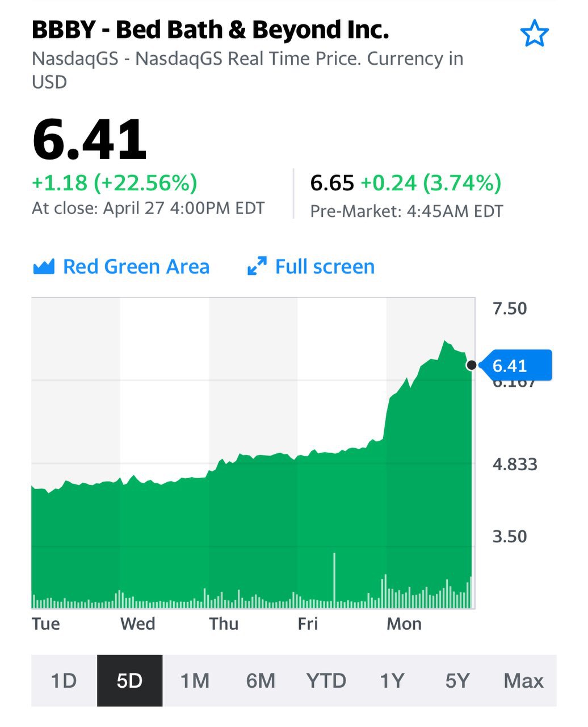The width and height of the screenshot is (588, 727).
Task: Click the Thu x-axis label
Action: tap(224, 624)
